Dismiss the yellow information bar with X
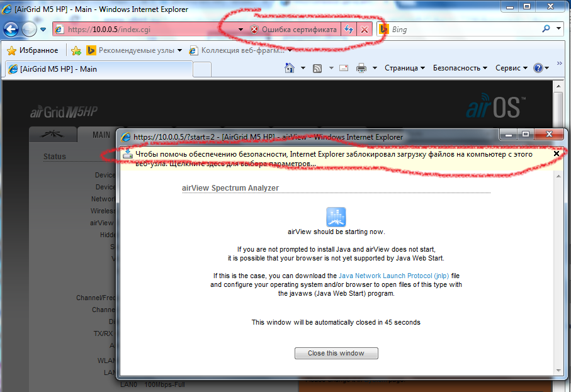 [557, 154]
